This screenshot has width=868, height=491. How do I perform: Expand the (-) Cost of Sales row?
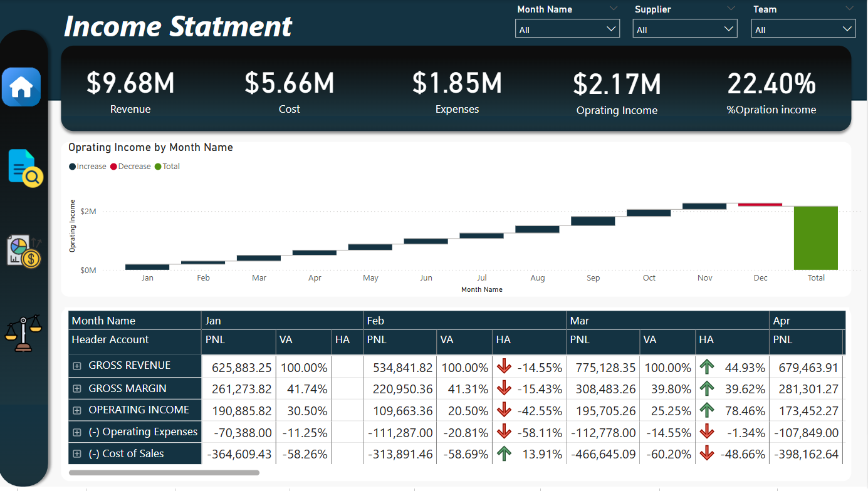pos(77,454)
